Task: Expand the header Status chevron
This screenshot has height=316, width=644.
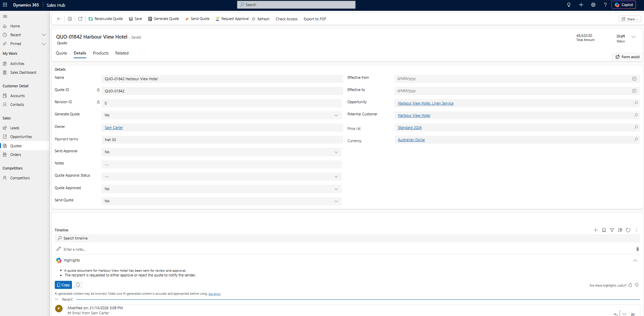Action: [x=634, y=37]
